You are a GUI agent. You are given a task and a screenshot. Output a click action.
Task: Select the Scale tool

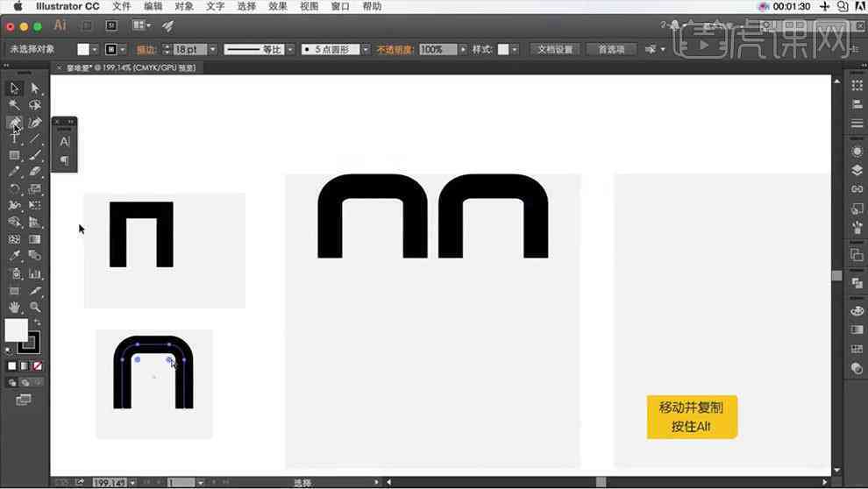click(35, 189)
